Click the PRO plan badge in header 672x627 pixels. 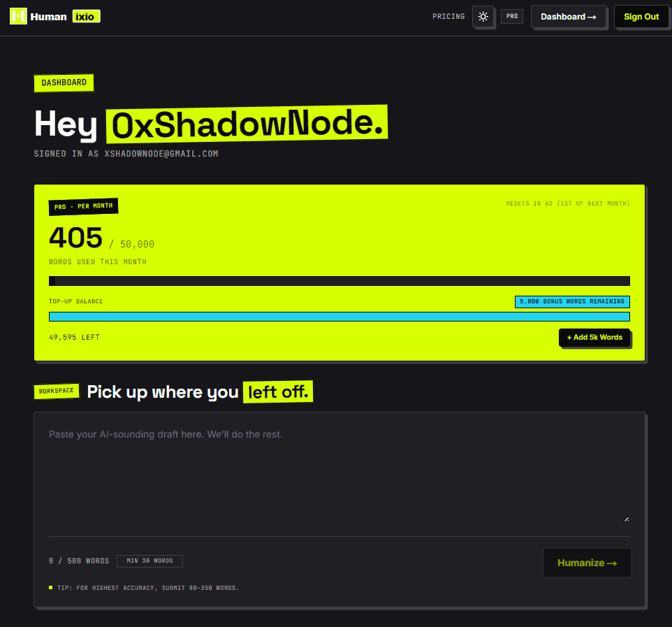pyautogui.click(x=512, y=16)
